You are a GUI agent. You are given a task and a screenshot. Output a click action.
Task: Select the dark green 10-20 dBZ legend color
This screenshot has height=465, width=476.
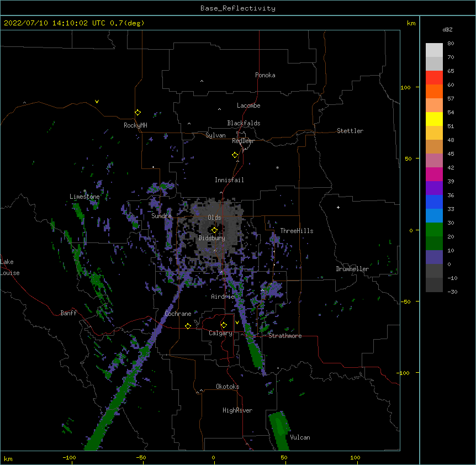434,244
